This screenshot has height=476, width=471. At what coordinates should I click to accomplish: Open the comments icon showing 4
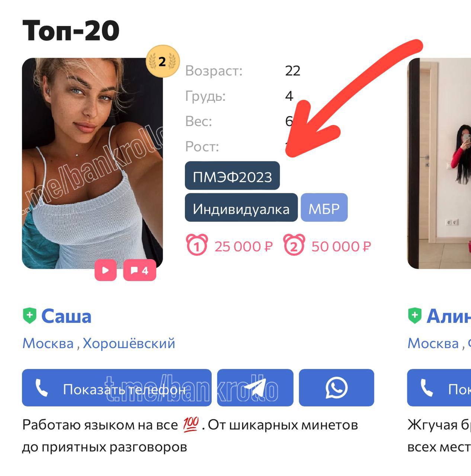click(x=140, y=270)
